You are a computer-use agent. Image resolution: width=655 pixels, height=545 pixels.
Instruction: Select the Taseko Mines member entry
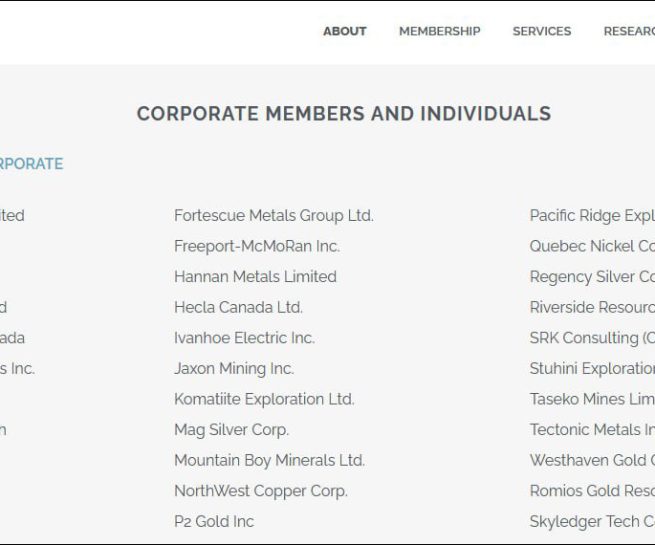click(592, 399)
